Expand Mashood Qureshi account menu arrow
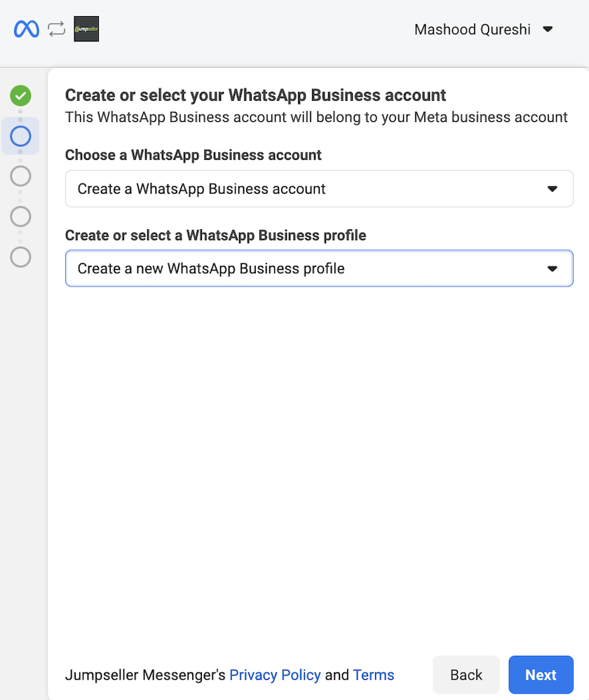The width and height of the screenshot is (589, 700). pyautogui.click(x=548, y=29)
